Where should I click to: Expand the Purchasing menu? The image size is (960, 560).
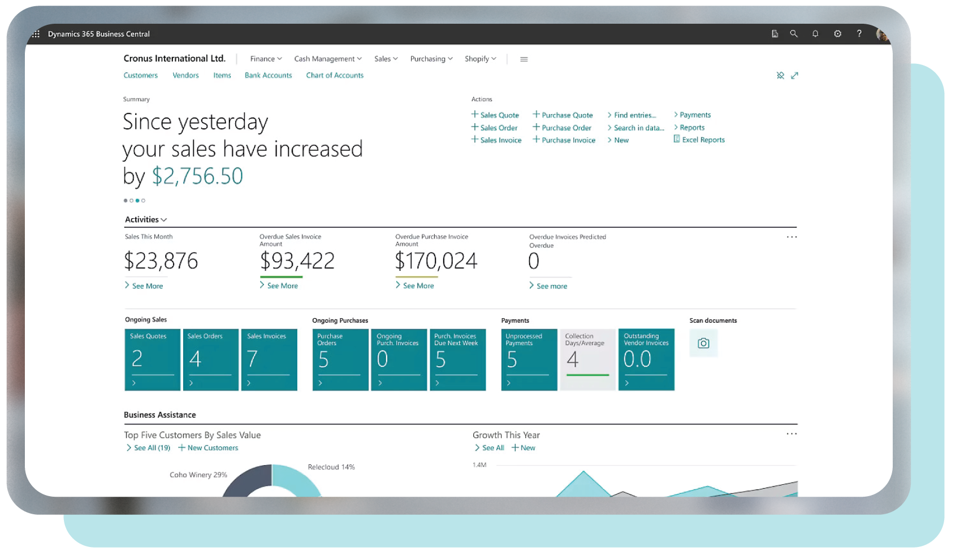(x=431, y=59)
